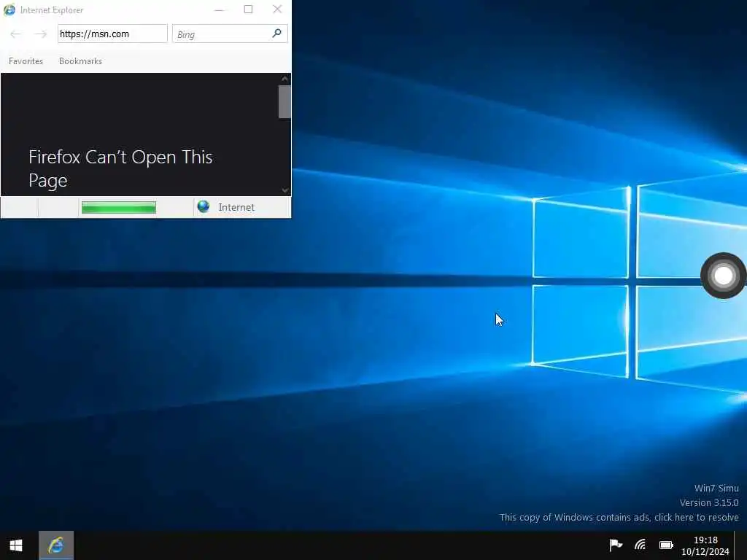Open network Wi-Fi tray icon
The width and height of the screenshot is (747, 560).
(640, 544)
